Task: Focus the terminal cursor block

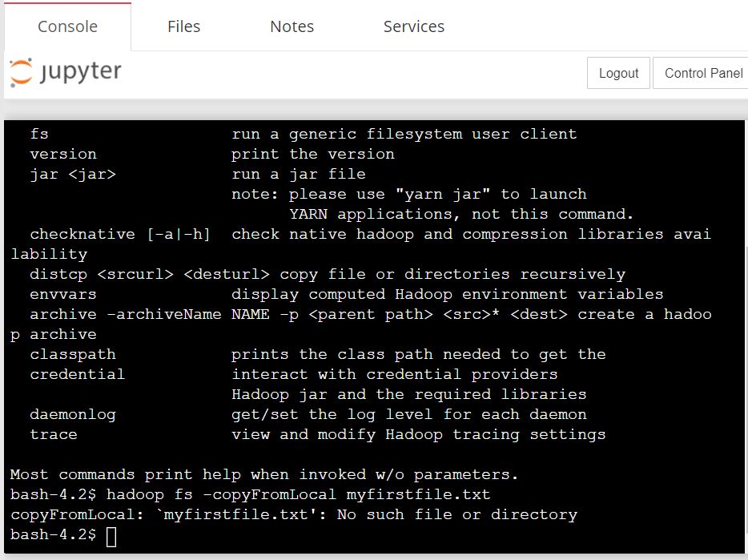Action: (111, 536)
